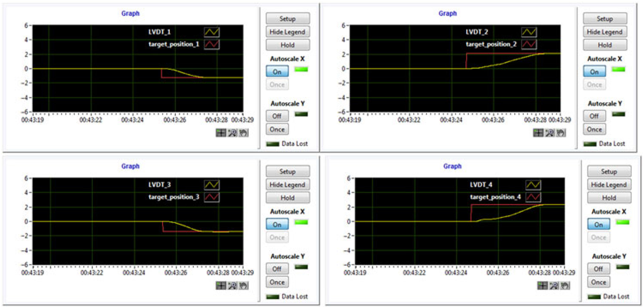Viewport: 644px width, 308px height.
Task: Open target_position_2 red plot legend swatch
Action: coord(529,45)
